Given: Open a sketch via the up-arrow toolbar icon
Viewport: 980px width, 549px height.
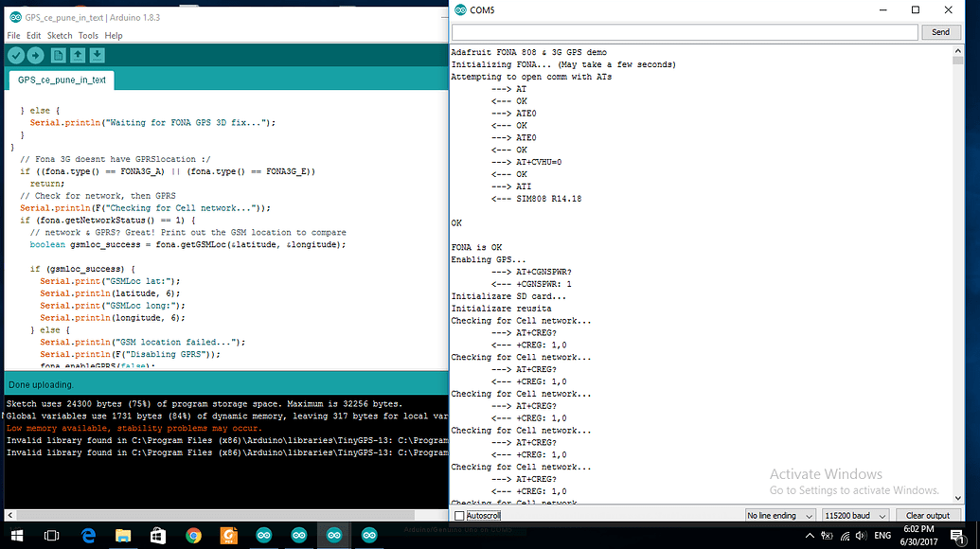Looking at the screenshot, I should coord(78,55).
